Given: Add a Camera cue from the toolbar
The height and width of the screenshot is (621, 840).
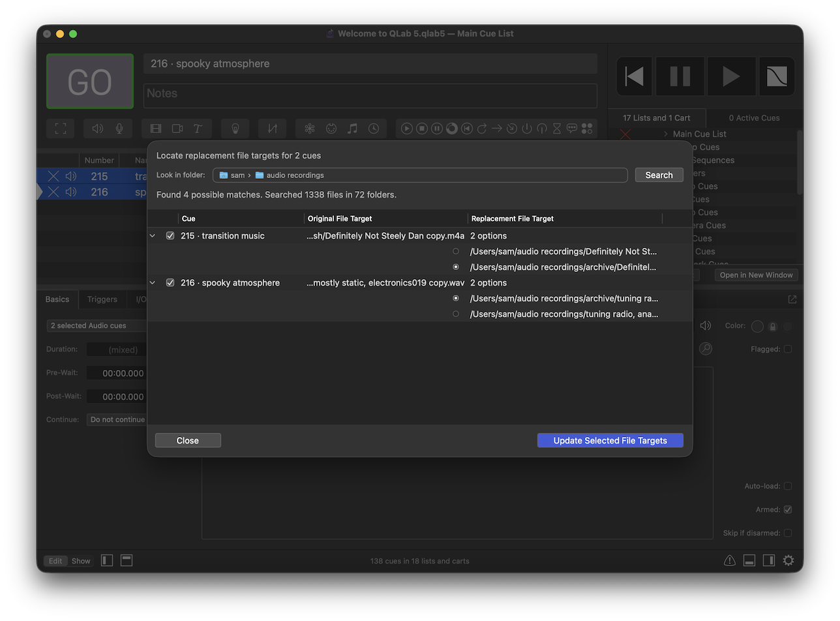Looking at the screenshot, I should tap(177, 129).
